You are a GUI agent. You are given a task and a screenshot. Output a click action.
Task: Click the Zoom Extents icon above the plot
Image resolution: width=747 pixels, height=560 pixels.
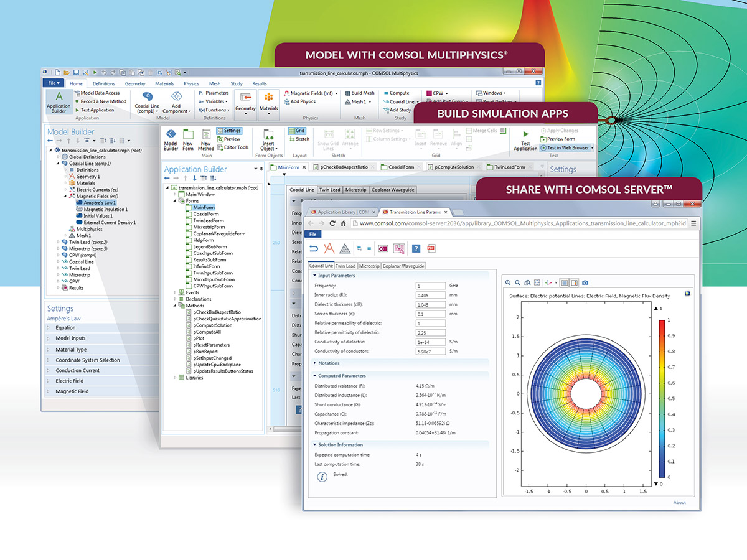click(x=537, y=282)
